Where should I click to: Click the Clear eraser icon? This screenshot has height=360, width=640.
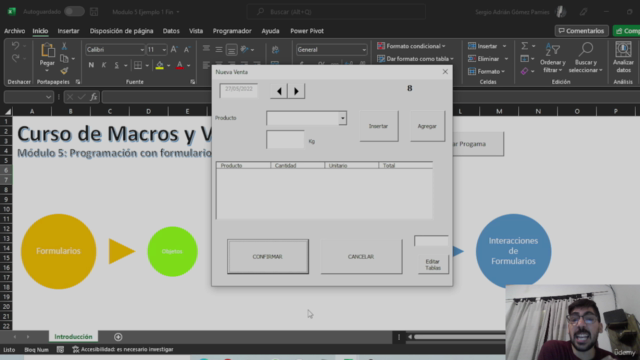pos(524,71)
